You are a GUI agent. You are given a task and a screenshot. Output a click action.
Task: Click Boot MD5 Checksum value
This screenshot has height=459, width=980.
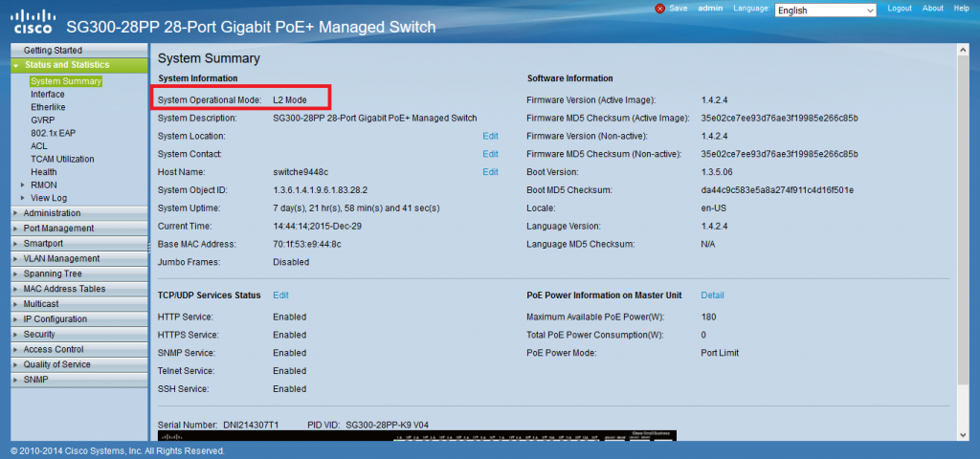tap(777, 190)
